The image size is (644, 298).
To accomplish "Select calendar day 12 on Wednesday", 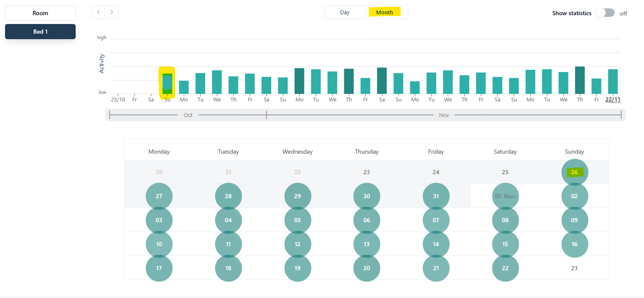I will coord(298,244).
